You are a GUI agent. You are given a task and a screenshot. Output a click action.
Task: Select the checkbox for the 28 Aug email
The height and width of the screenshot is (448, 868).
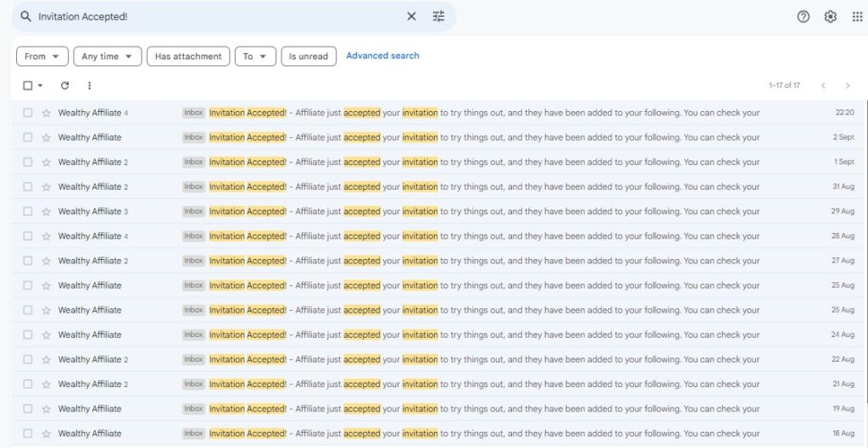point(28,236)
